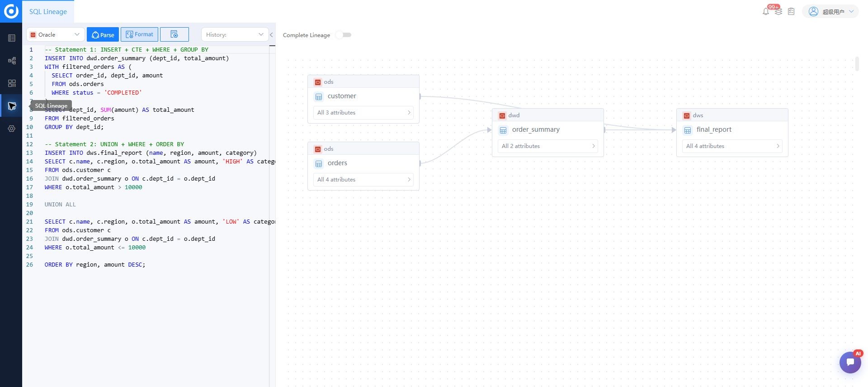Open the 超级用户 account menu
This screenshot has width=868, height=387.
pyautogui.click(x=830, y=11)
